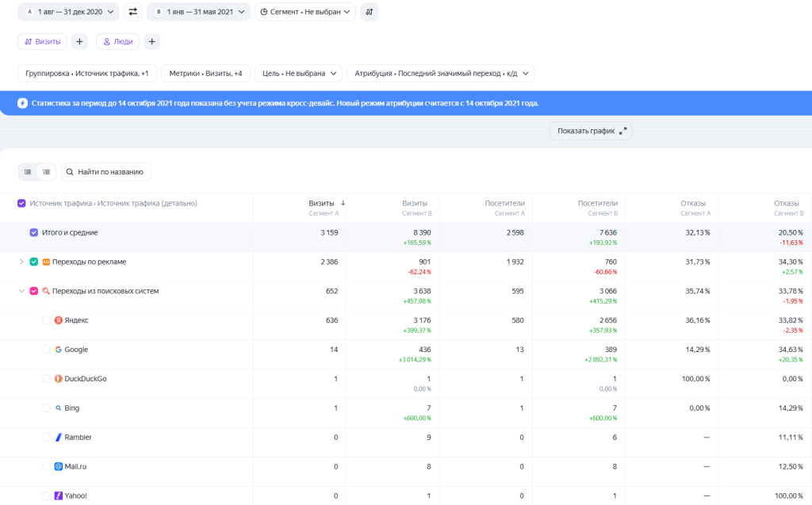Add condition next to Люди
The image size is (812, 505).
pos(151,41)
